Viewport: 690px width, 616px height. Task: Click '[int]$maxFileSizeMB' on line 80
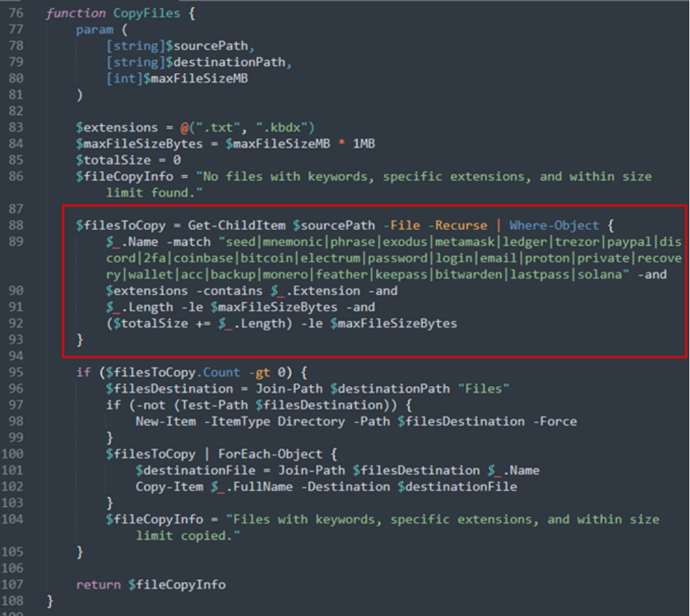[177, 78]
